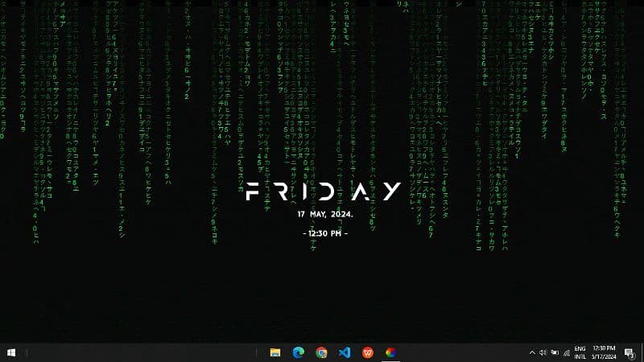Click an empty area of the taskbar
The image size is (644, 362).
pos(161,352)
